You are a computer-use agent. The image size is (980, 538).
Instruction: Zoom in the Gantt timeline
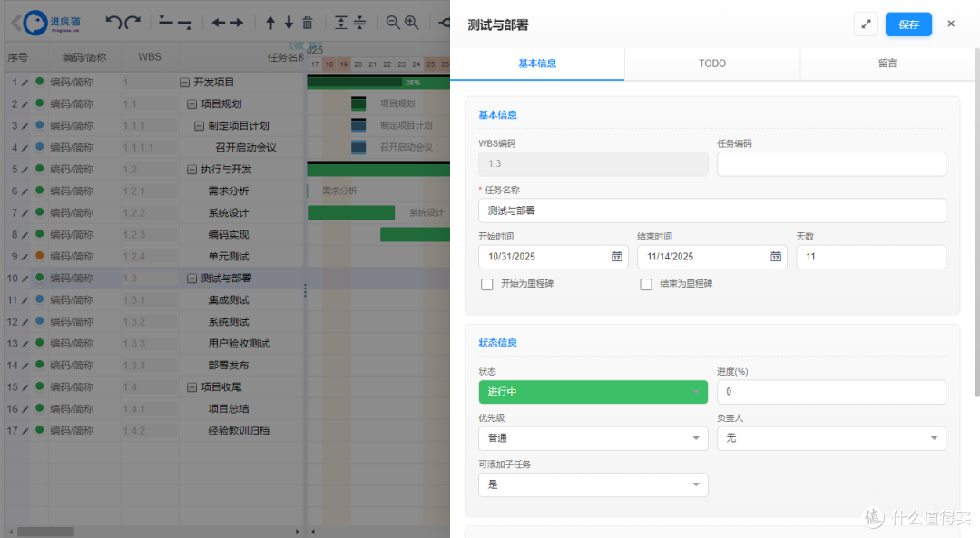click(x=411, y=23)
